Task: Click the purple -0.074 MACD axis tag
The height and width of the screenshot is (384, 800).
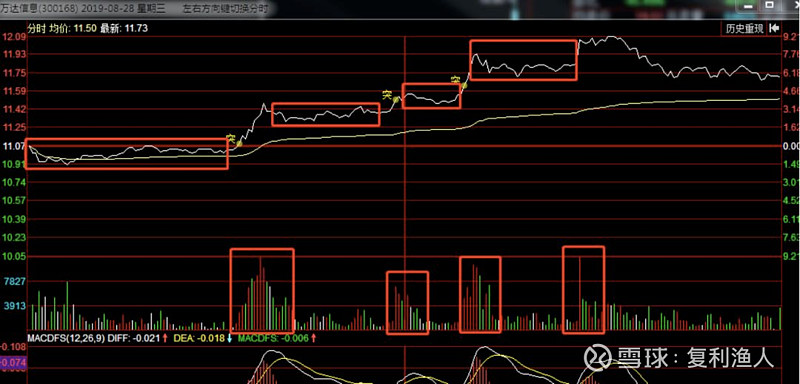Action: pyautogui.click(x=13, y=363)
